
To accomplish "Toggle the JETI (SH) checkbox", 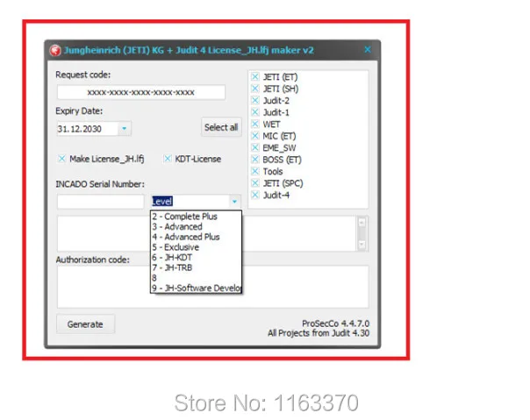I will pos(255,89).
